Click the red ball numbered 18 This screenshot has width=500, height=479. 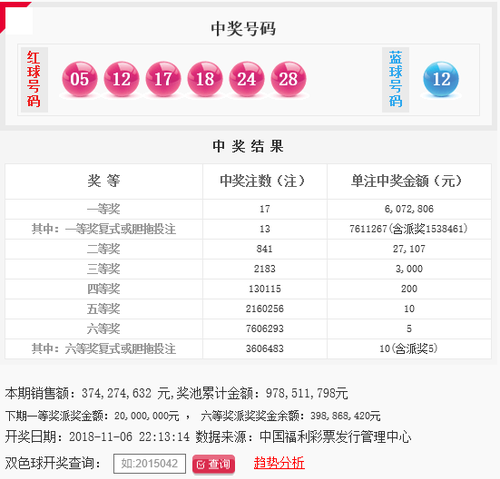[205, 79]
